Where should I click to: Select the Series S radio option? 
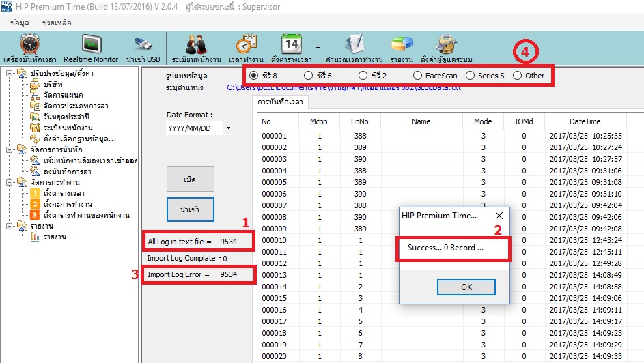(471, 76)
